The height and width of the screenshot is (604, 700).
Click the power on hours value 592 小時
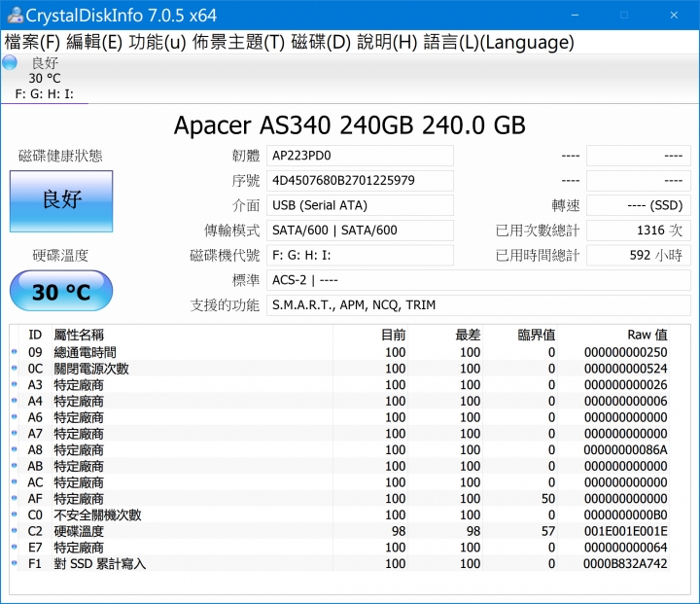639,256
